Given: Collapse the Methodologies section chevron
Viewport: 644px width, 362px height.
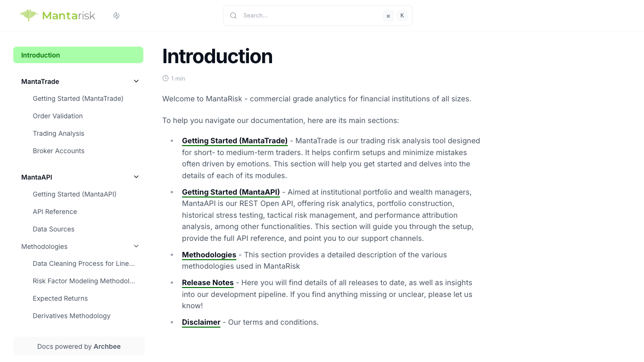Looking at the screenshot, I should click(136, 246).
